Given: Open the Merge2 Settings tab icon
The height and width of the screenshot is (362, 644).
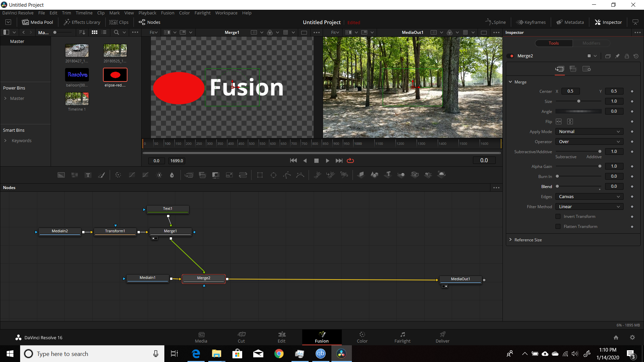Looking at the screenshot, I should [x=587, y=69].
